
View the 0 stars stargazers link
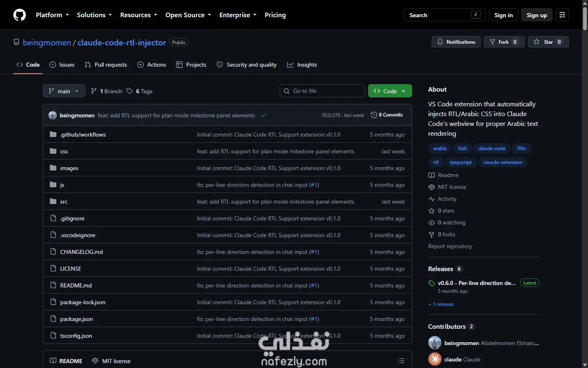(x=441, y=211)
